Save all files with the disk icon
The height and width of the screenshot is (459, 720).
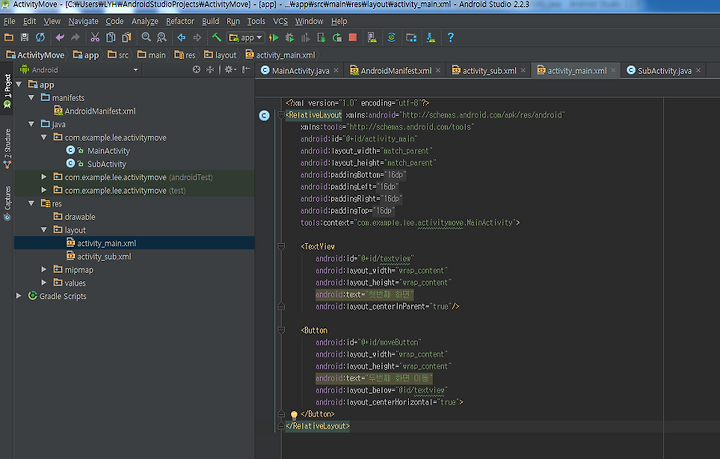click(x=24, y=38)
